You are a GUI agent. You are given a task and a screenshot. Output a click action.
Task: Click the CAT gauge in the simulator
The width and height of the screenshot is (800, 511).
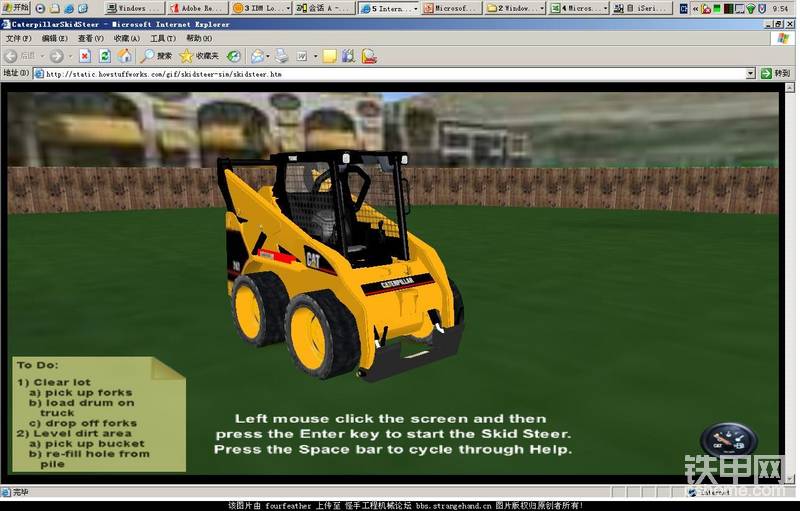click(729, 441)
